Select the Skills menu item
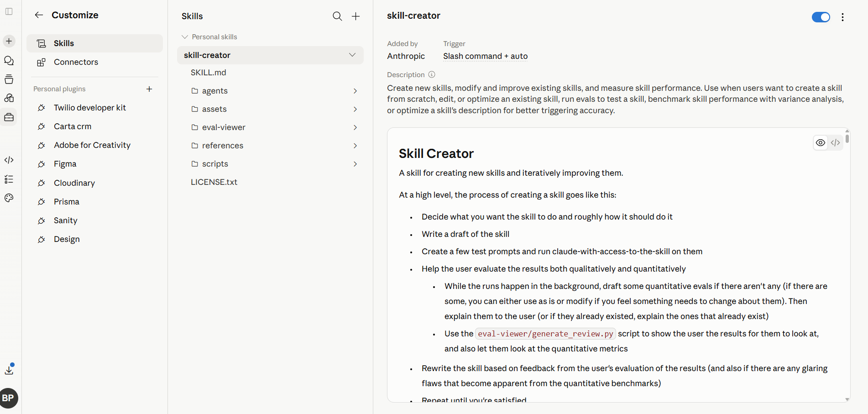The image size is (868, 414). (x=94, y=43)
